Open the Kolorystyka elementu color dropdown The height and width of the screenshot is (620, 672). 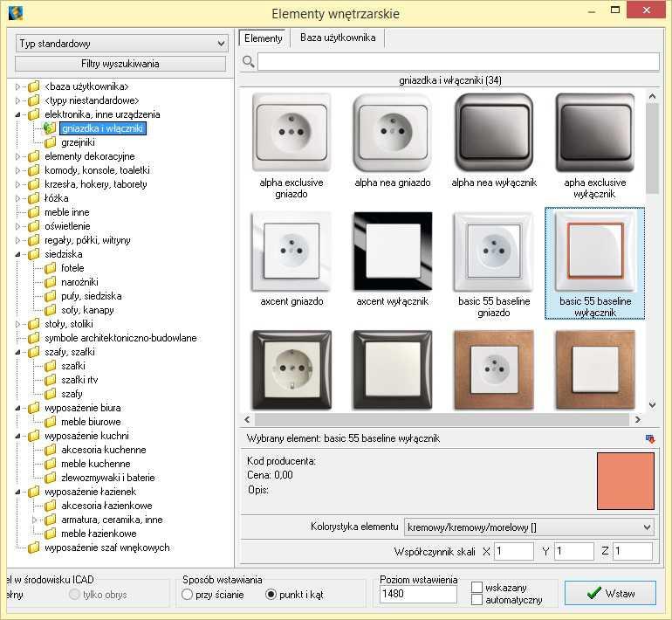coord(529,527)
